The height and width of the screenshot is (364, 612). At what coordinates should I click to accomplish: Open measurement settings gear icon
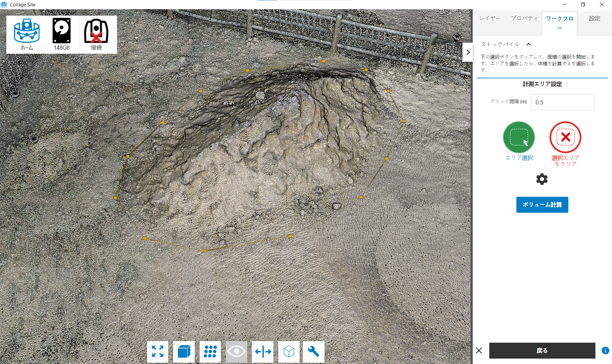[x=542, y=179]
